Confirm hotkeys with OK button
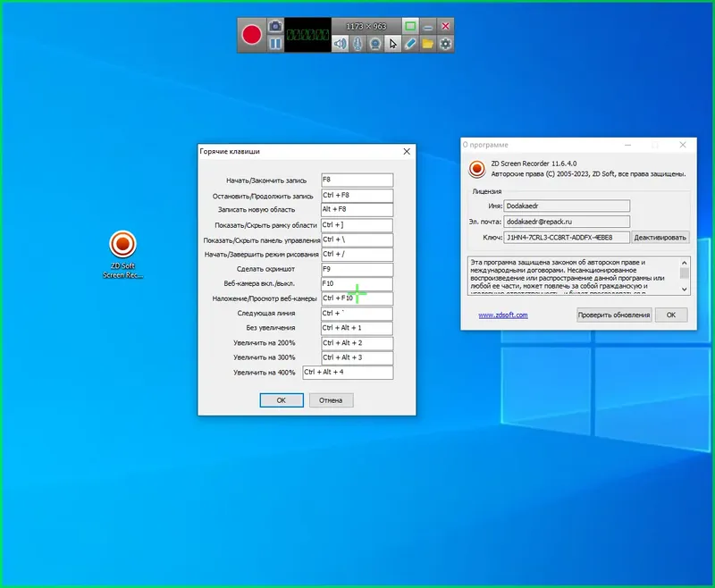The height and width of the screenshot is (588, 715). [281, 400]
